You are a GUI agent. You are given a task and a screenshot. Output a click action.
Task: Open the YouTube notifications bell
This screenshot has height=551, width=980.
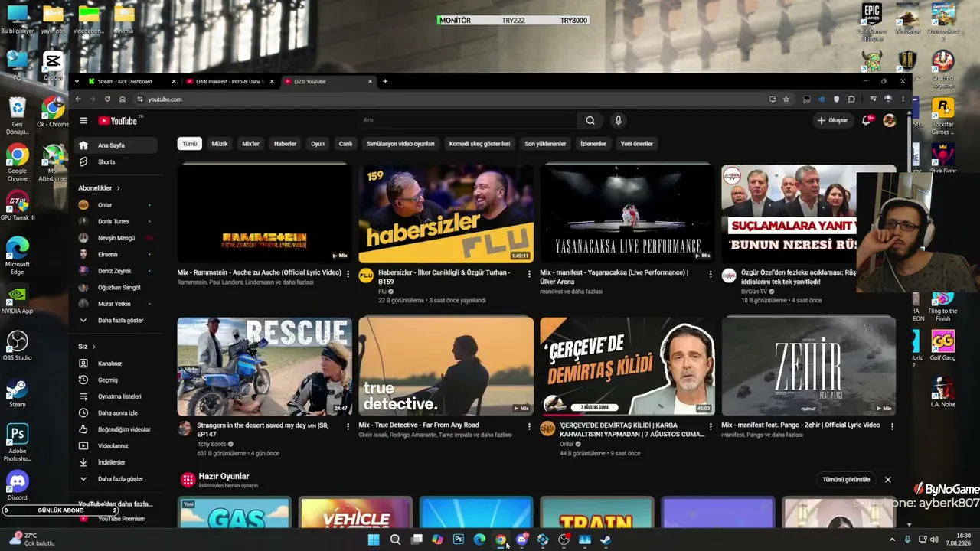[x=867, y=120]
